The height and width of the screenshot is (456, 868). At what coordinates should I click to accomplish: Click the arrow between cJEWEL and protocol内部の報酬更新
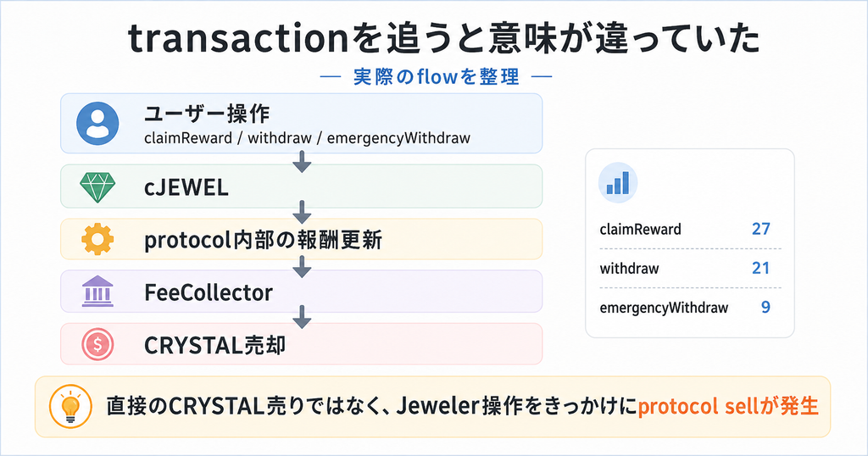click(x=302, y=213)
